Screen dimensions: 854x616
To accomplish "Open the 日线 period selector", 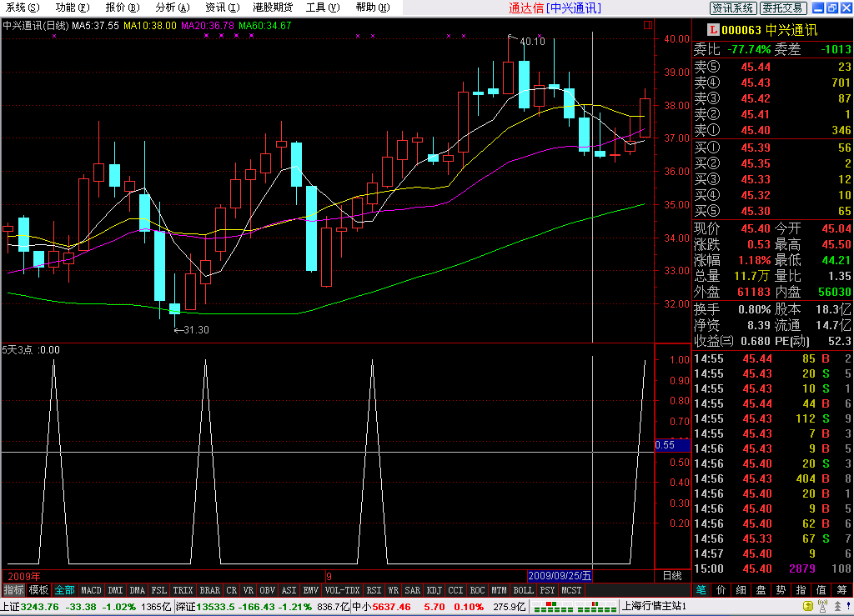I will click(671, 575).
